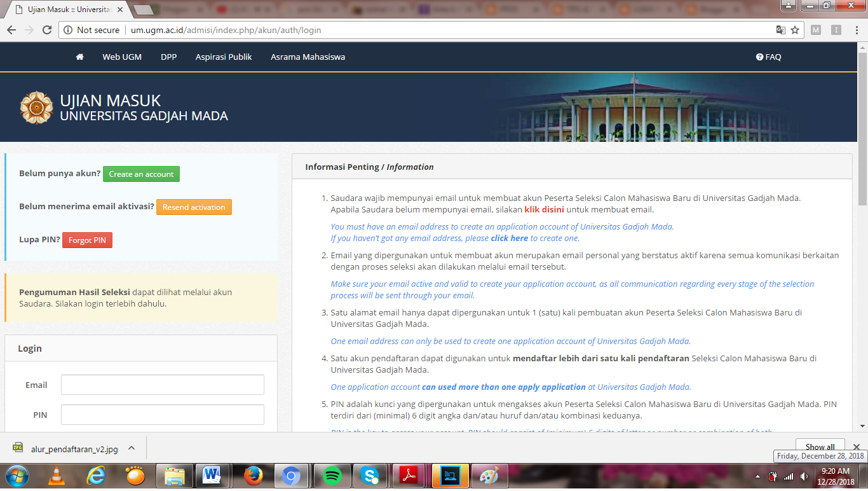Click the 'Pengumuman Hasil Seleksi' notice text

pyautogui.click(x=74, y=292)
